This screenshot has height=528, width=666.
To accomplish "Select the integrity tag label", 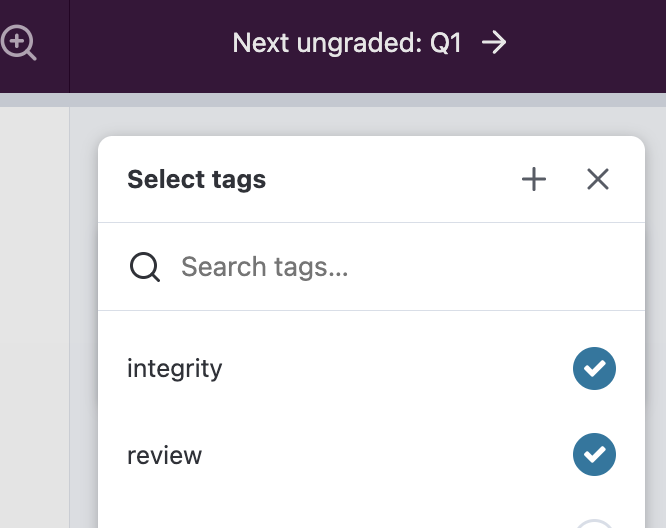I will point(175,369).
